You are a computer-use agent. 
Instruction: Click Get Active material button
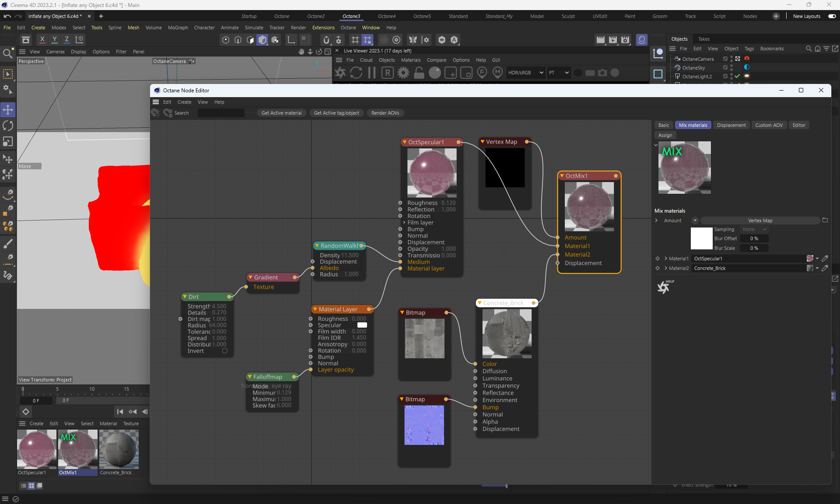click(x=281, y=113)
